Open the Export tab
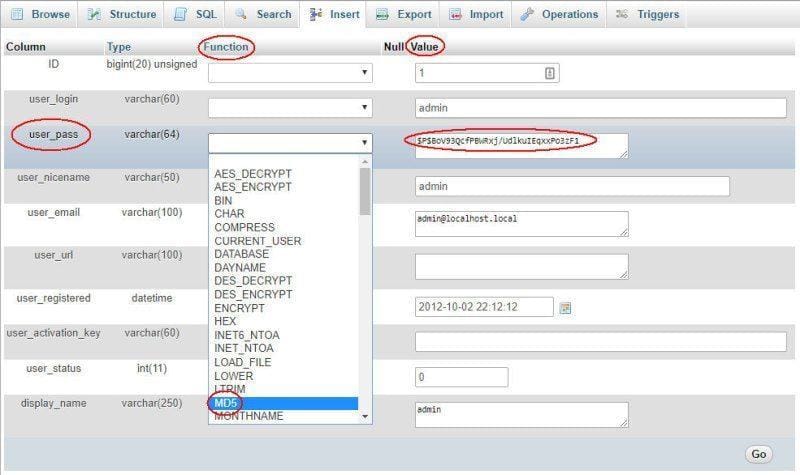This screenshot has width=800, height=475. tap(404, 14)
